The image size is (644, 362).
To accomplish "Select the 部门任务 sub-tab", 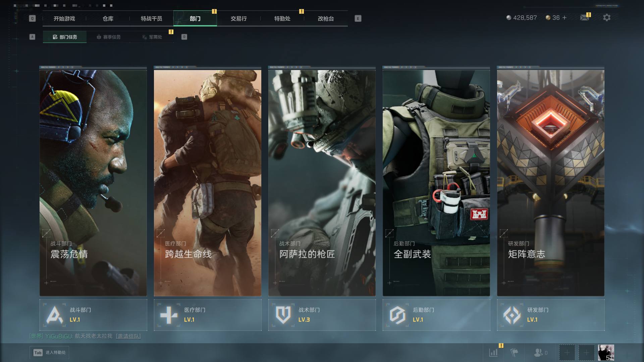I will [65, 37].
